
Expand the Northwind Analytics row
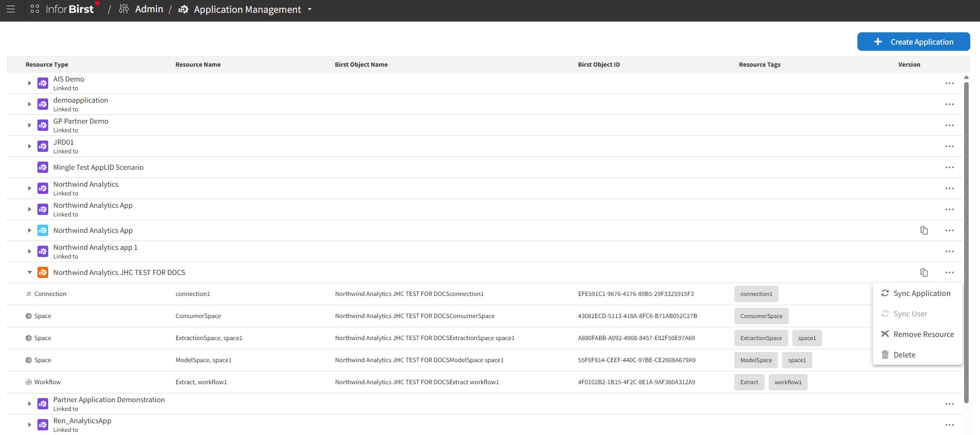[x=30, y=188]
